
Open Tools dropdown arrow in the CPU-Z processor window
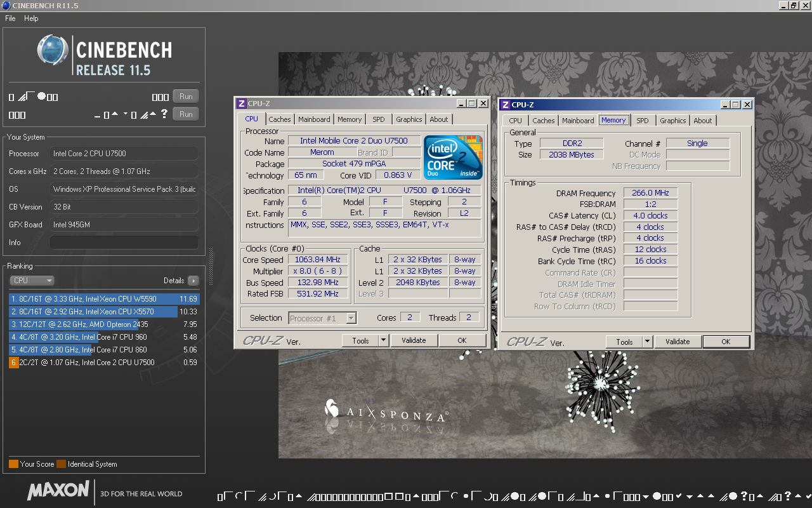click(383, 341)
